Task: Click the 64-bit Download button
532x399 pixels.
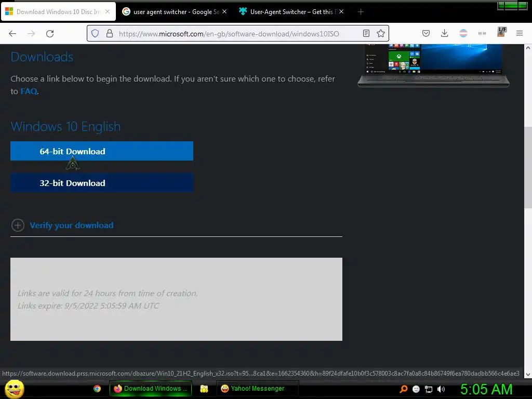Action: pos(102,151)
